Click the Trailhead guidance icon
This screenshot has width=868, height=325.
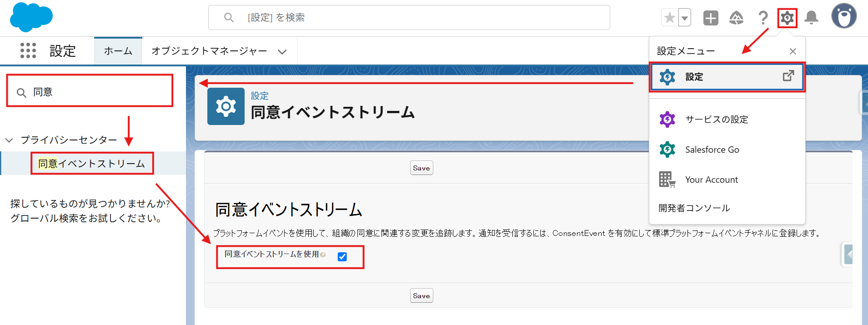tap(736, 18)
